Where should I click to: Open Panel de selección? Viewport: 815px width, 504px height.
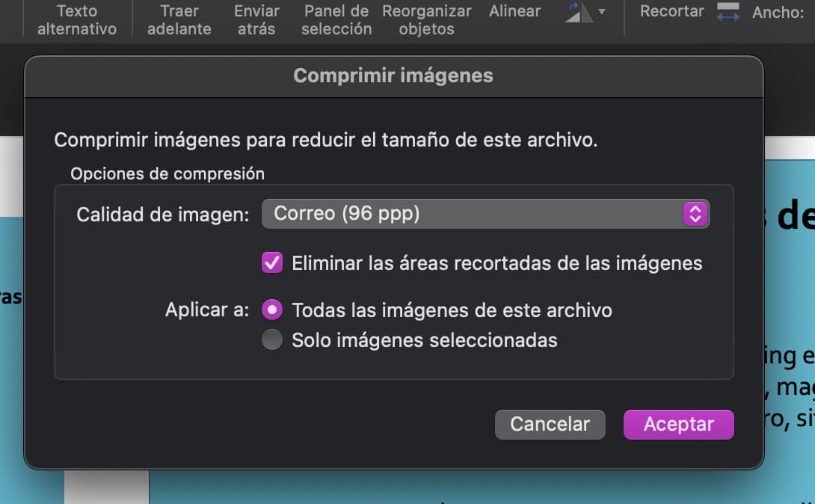click(336, 21)
